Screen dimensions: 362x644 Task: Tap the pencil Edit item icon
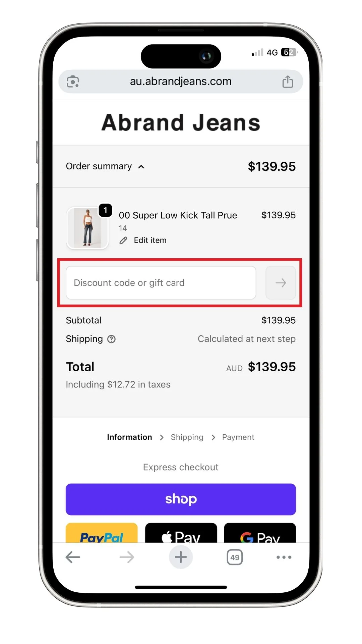click(x=123, y=240)
